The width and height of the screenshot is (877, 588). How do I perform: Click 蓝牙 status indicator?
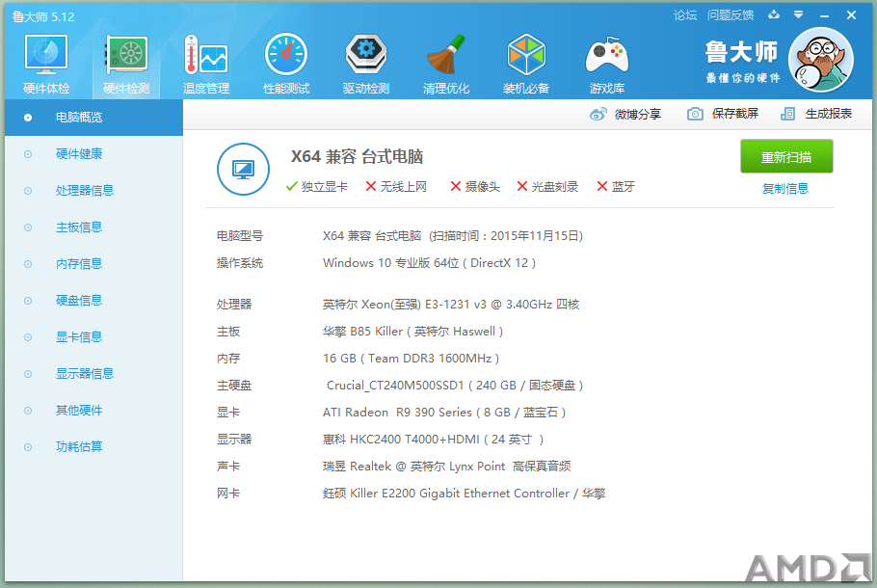point(616,187)
